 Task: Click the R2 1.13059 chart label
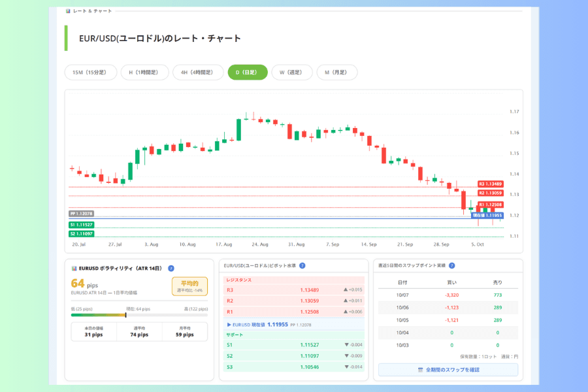[491, 193]
